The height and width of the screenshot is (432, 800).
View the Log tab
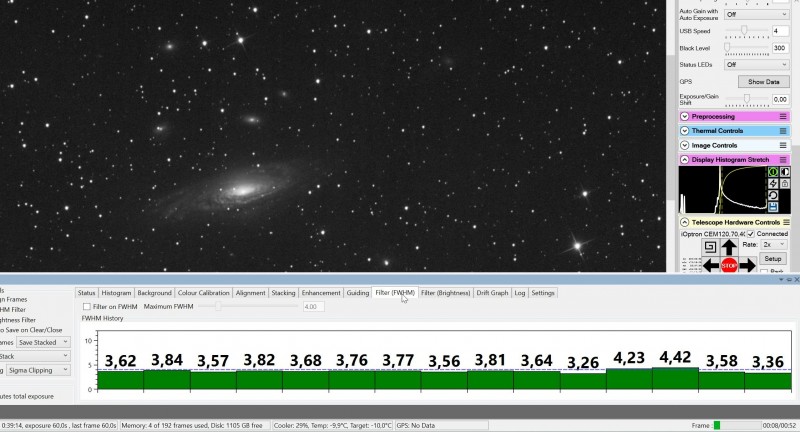point(519,293)
